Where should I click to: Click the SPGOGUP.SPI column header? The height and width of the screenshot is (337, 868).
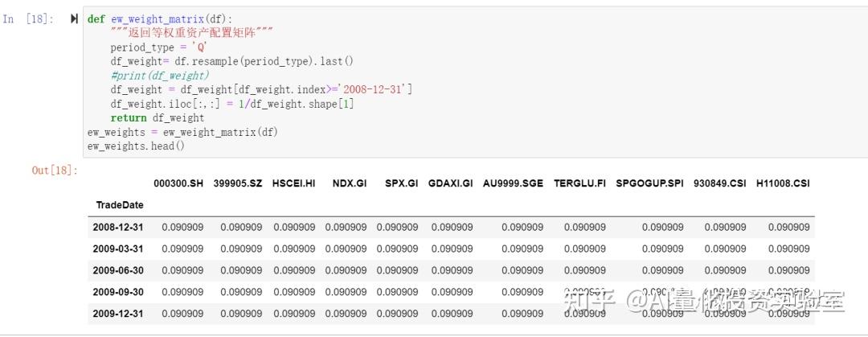(649, 183)
